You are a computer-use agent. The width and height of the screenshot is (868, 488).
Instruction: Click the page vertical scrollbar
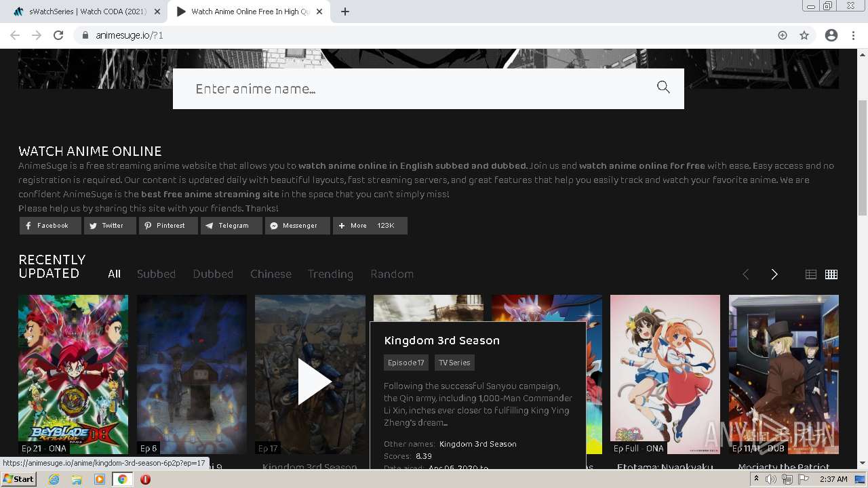(863, 158)
